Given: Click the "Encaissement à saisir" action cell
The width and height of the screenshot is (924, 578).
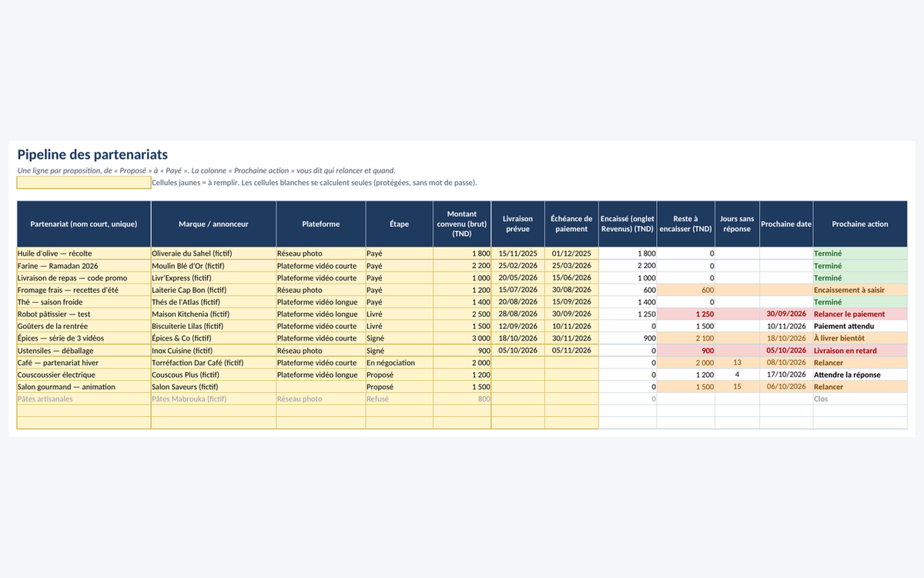Looking at the screenshot, I should (860, 290).
